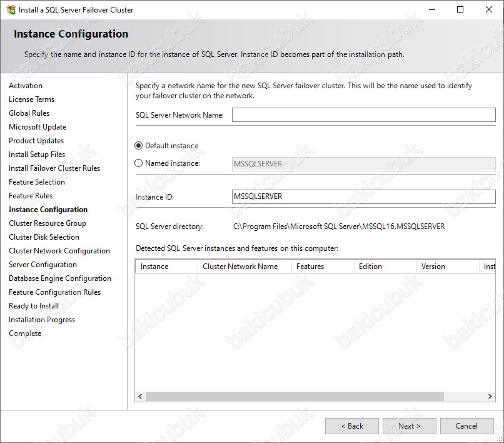The width and height of the screenshot is (504, 443).
Task: Select the Install Setup Files step
Action: [x=37, y=155]
